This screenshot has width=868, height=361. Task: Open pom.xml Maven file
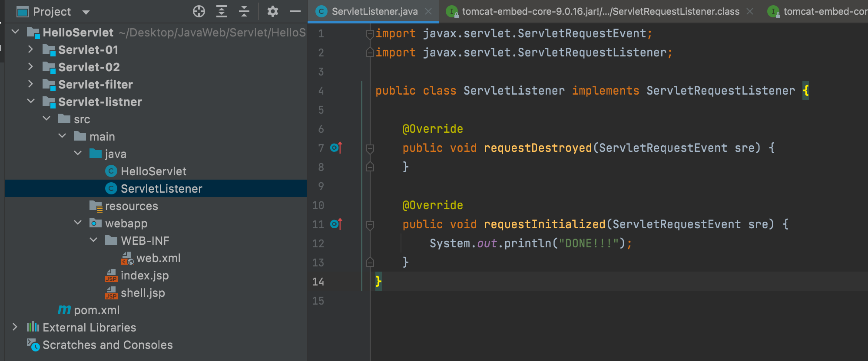(96, 310)
